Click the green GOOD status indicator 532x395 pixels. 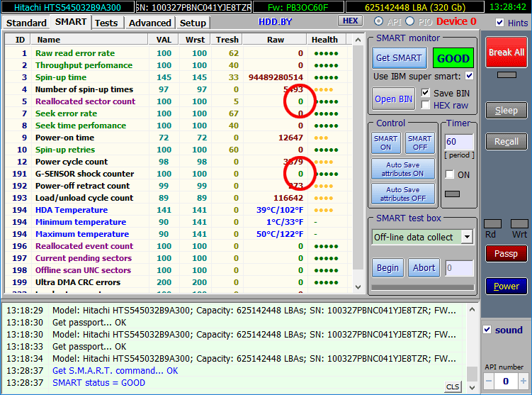pos(453,58)
